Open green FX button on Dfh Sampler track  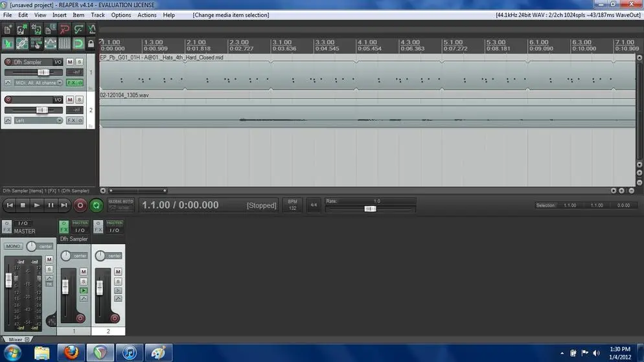click(71, 83)
